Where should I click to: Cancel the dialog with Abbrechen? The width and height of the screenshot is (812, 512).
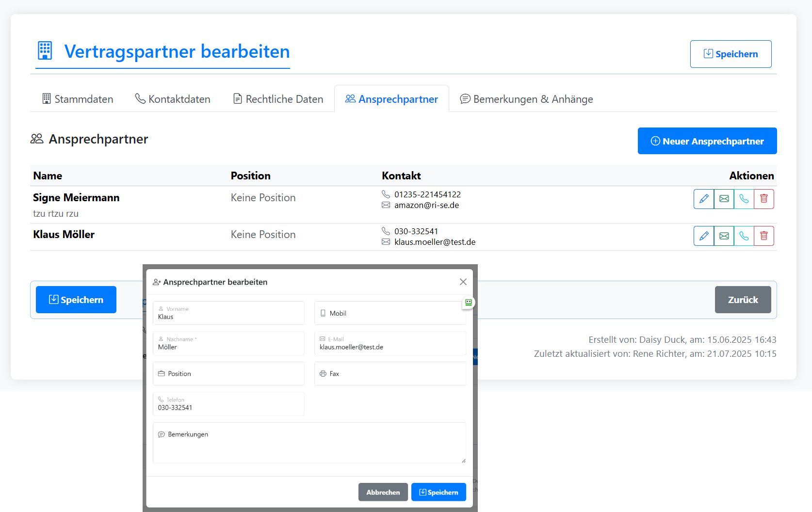click(383, 492)
